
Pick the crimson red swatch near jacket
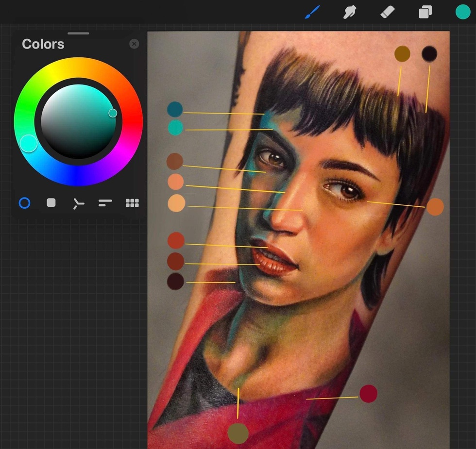[x=368, y=394]
